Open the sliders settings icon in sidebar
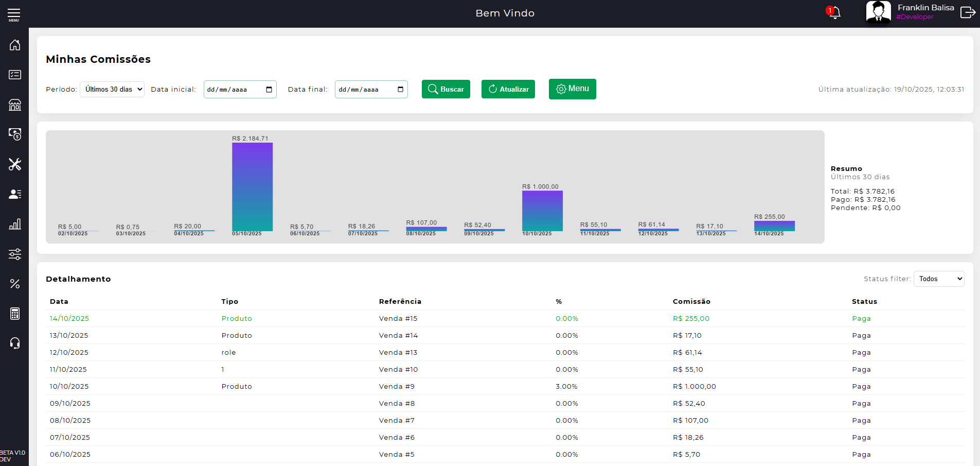This screenshot has width=980, height=466. (15, 254)
